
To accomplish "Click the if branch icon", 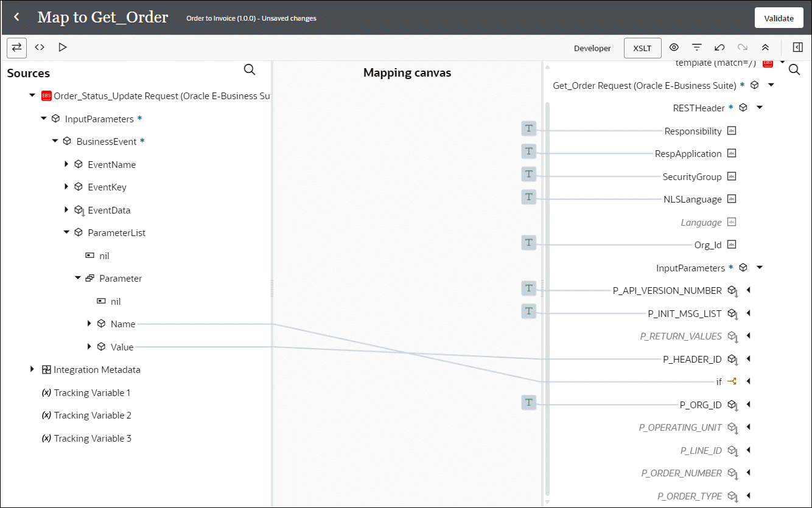I will click(732, 381).
